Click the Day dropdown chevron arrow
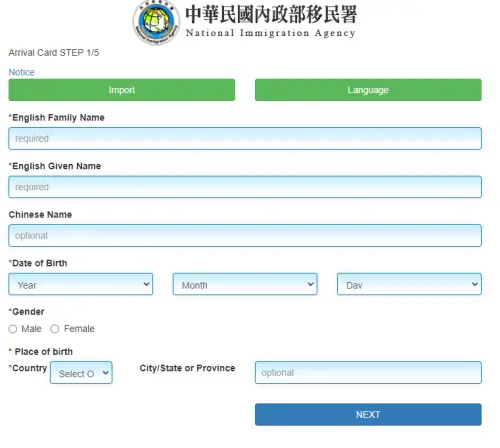Screen dimensions: 500x448 coord(475,284)
